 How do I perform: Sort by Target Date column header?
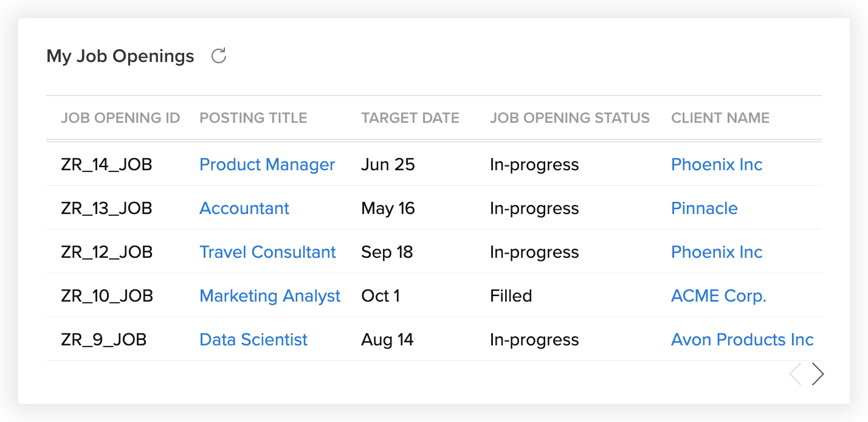pyautogui.click(x=410, y=118)
